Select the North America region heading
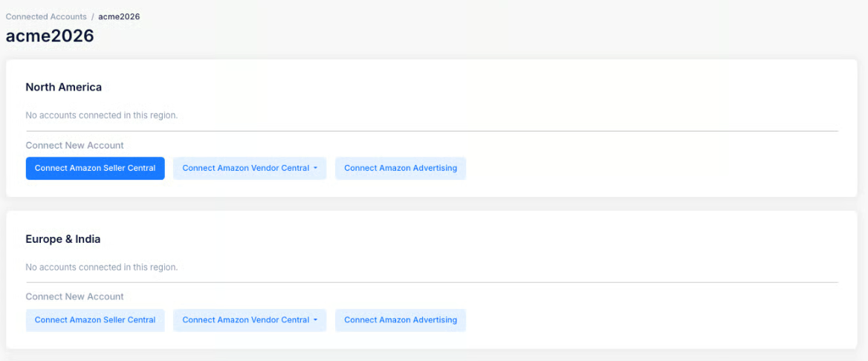Viewport: 868px width, 361px height. point(64,87)
